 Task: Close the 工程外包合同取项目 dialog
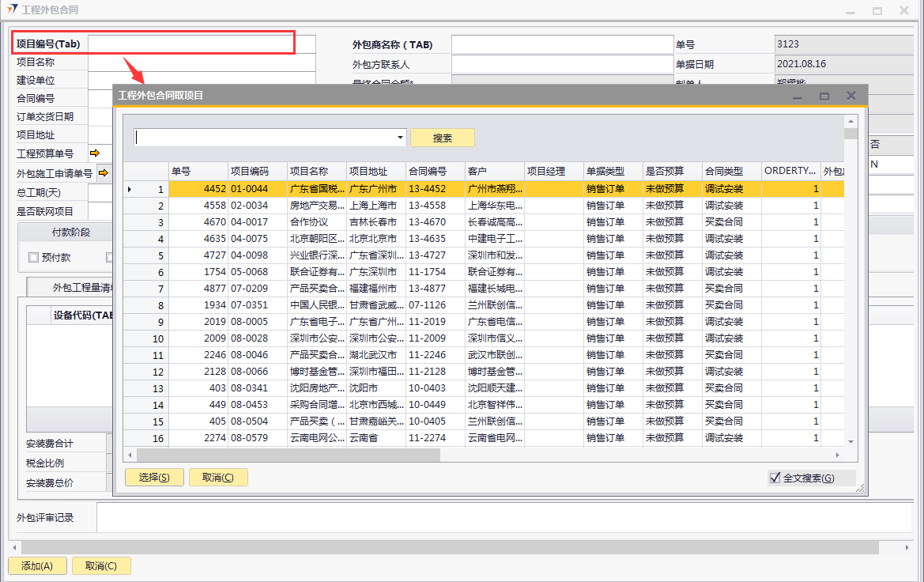click(851, 96)
